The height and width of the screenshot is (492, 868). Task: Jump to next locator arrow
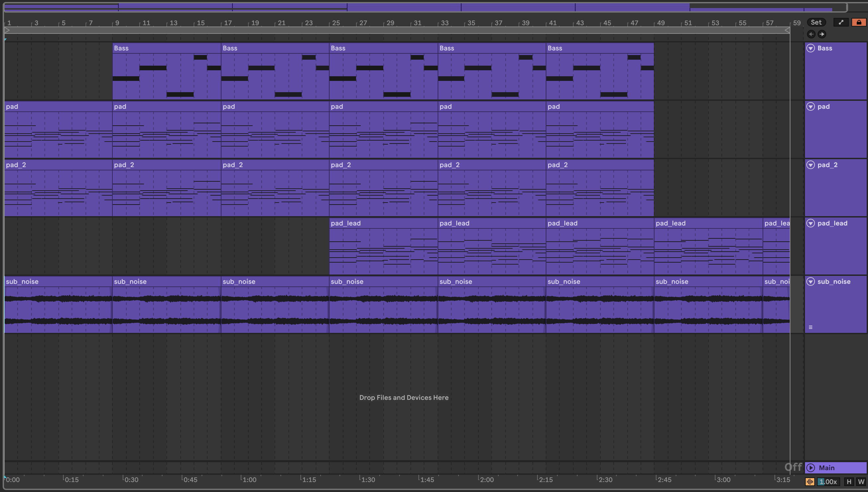(822, 34)
